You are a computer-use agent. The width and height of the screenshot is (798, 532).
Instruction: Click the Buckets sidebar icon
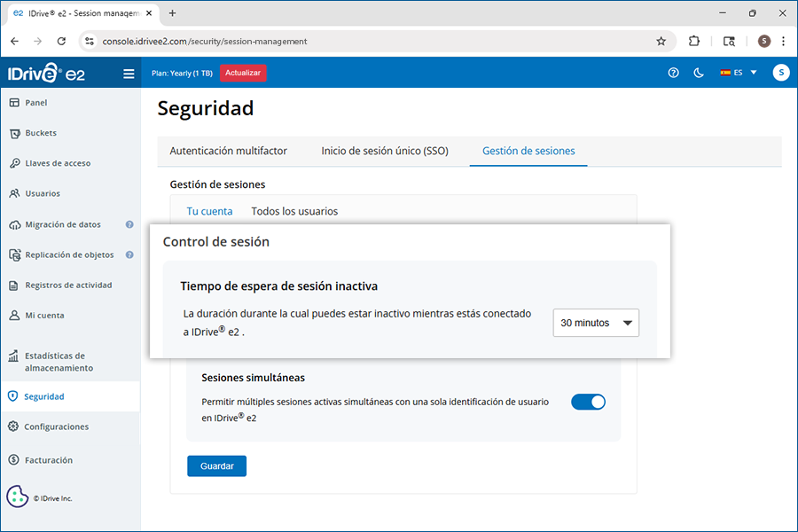click(15, 133)
